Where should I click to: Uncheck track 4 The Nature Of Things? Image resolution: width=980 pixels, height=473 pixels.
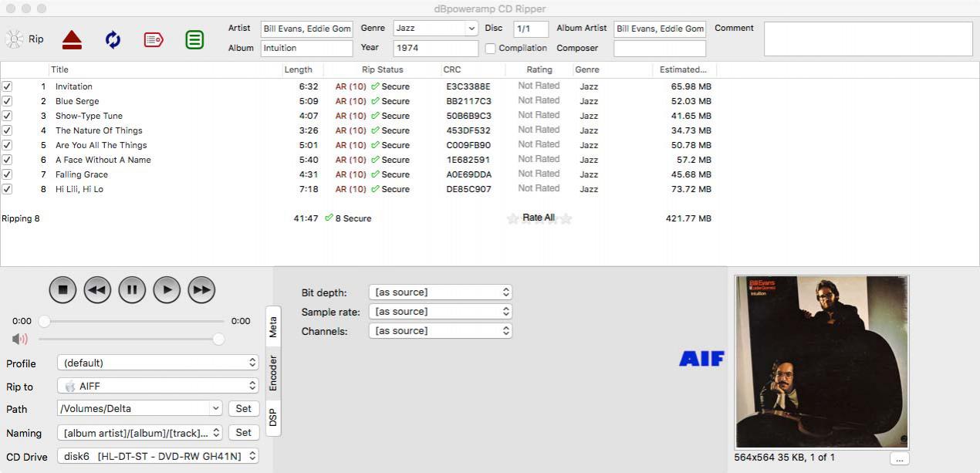click(x=8, y=130)
